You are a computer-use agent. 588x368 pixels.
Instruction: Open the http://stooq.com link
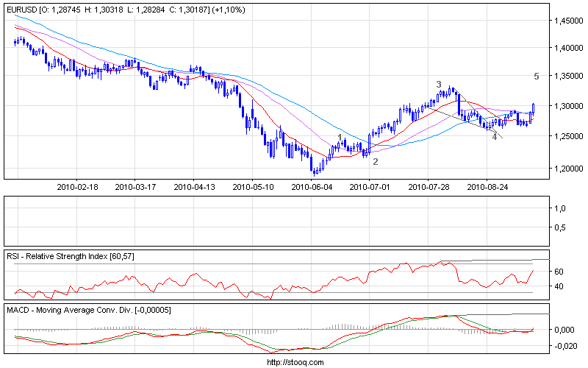295,362
